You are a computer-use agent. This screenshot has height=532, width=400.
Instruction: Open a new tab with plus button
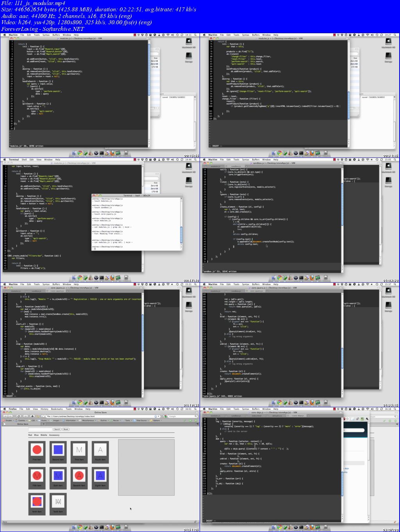click(43, 424)
